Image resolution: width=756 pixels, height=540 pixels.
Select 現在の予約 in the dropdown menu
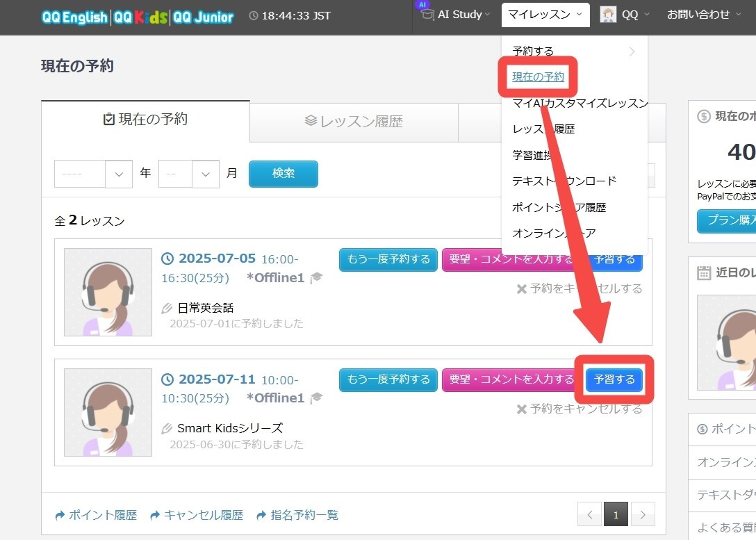tap(538, 76)
